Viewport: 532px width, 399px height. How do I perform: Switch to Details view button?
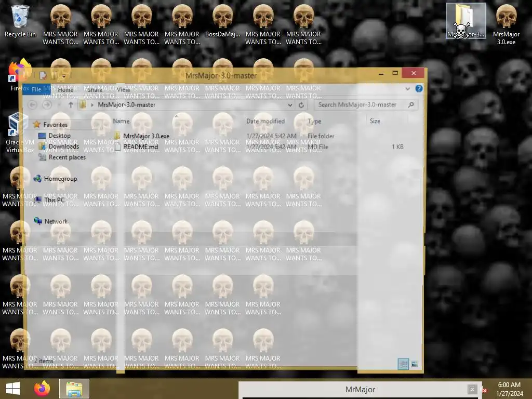coord(403,364)
